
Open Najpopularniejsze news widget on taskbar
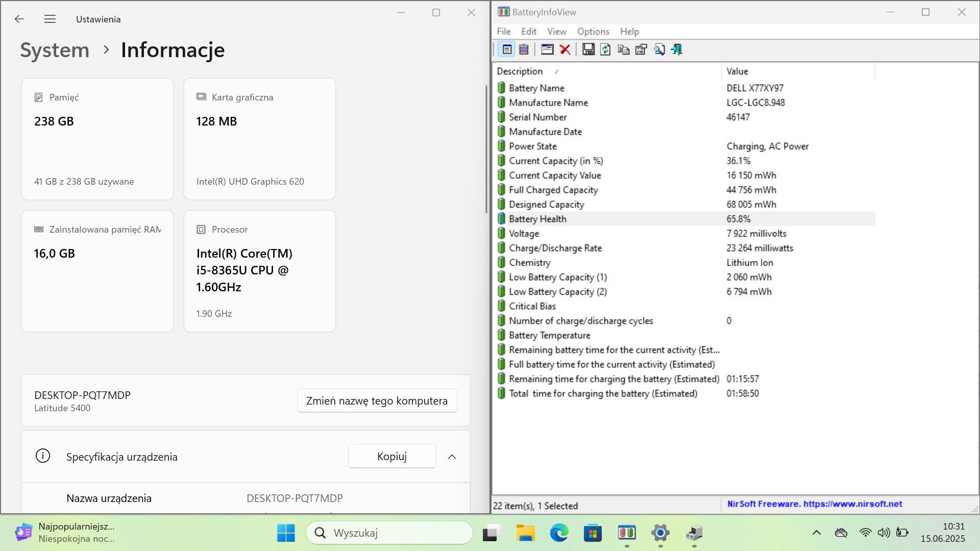coord(65,533)
